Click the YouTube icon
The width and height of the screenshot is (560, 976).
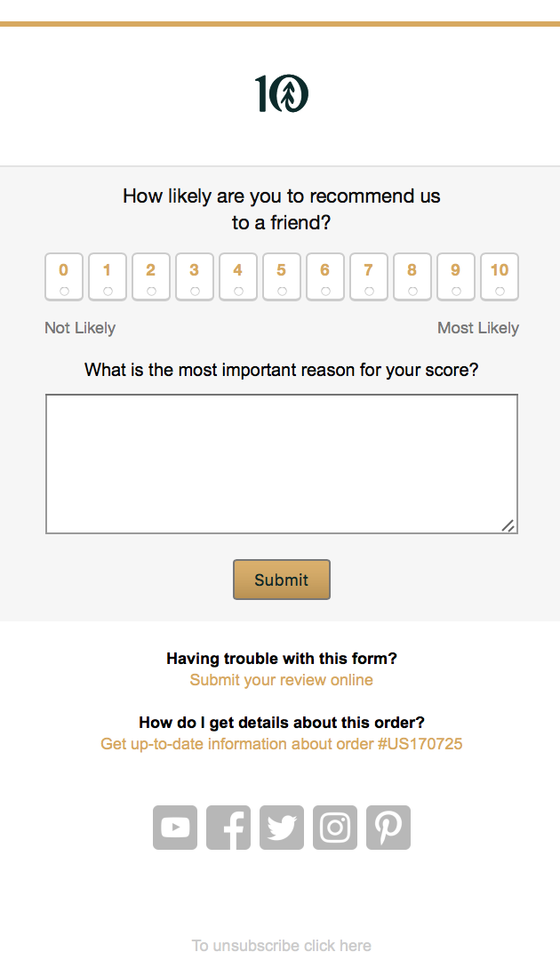174,827
